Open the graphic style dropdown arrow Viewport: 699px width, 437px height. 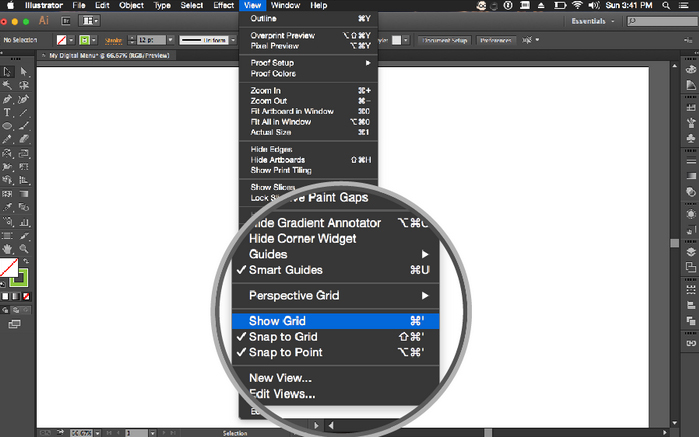406,40
